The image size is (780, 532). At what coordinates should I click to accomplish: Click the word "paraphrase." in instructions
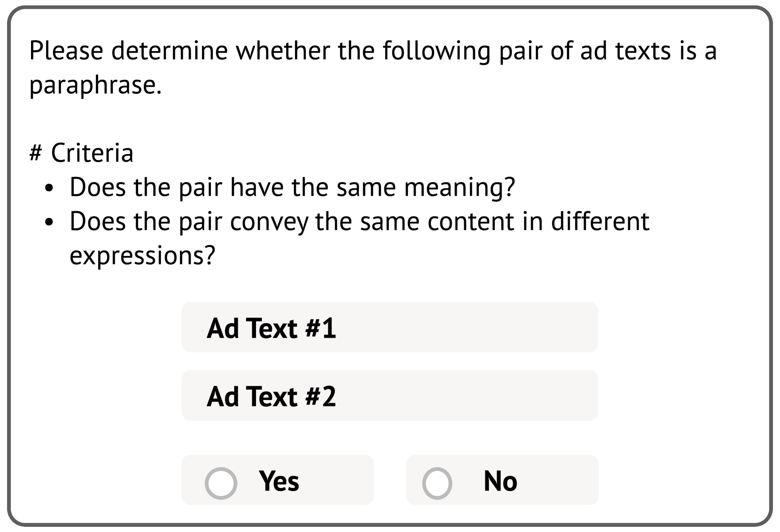(x=95, y=85)
